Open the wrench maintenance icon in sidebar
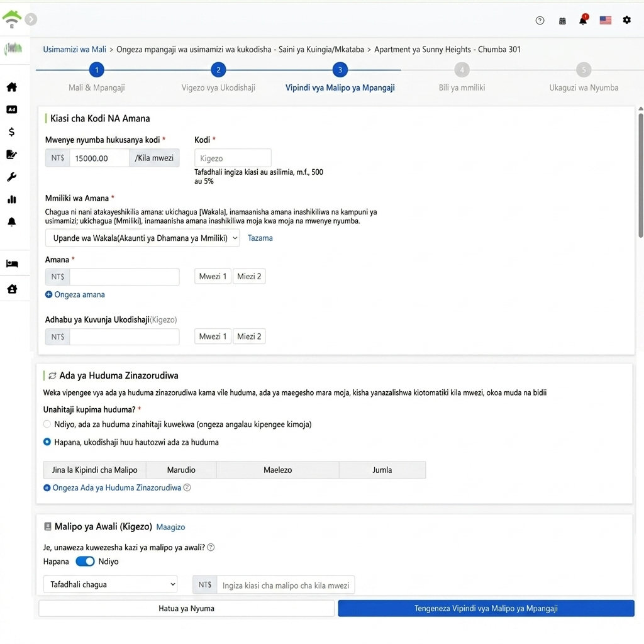The image size is (644, 644). [12, 177]
